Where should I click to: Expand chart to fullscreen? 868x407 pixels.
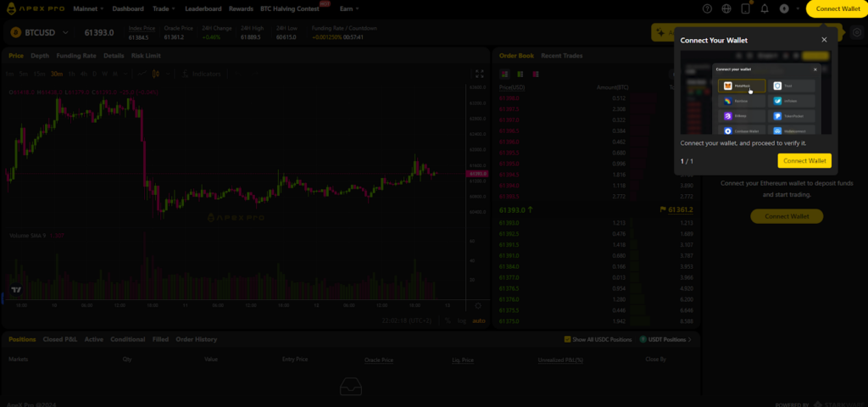pos(479,74)
